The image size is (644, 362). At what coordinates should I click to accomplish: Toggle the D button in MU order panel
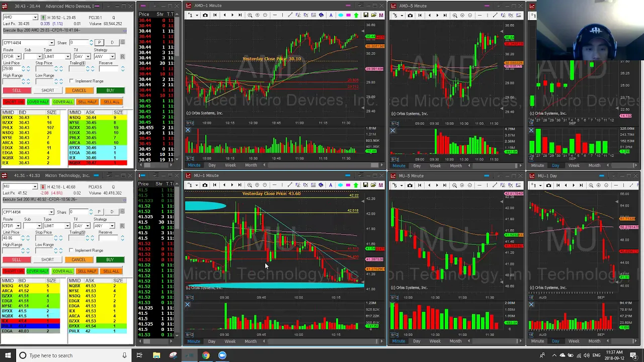[x=112, y=212]
